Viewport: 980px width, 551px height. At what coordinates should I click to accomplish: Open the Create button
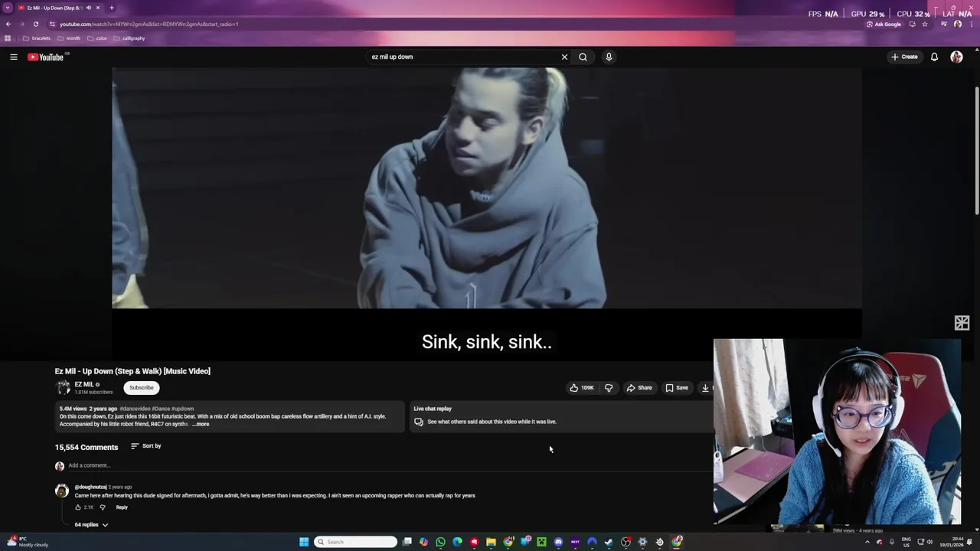[x=904, y=57]
